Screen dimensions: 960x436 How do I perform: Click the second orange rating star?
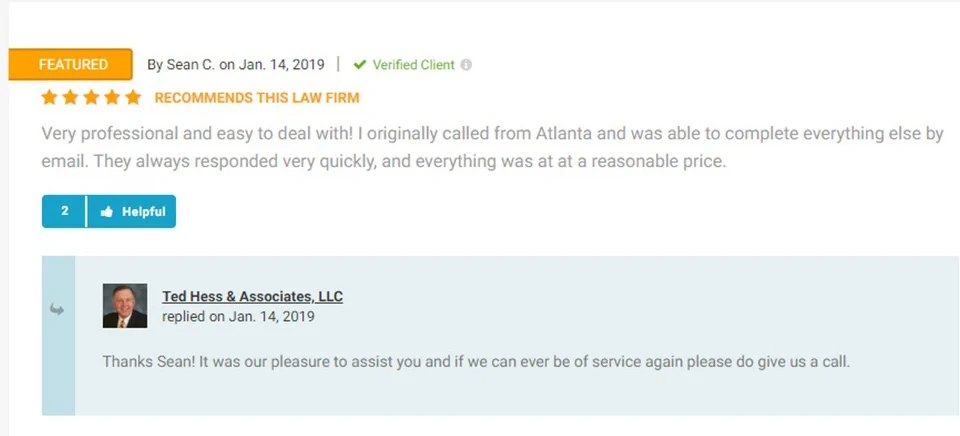(70, 98)
